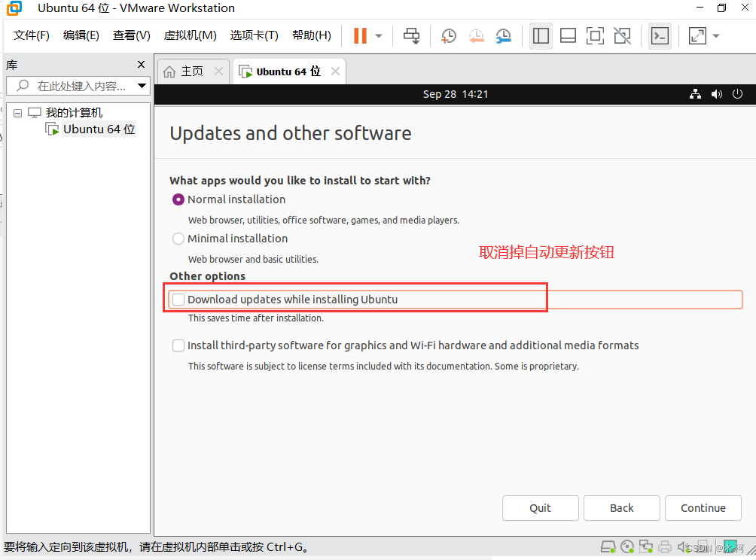
Task: Open the snapshot manager icon
Action: 503,35
